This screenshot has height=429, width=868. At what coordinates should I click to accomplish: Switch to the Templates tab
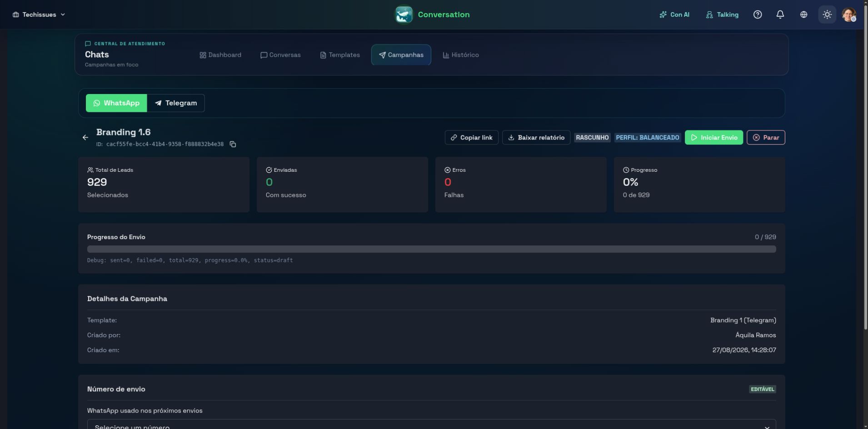[340, 55]
